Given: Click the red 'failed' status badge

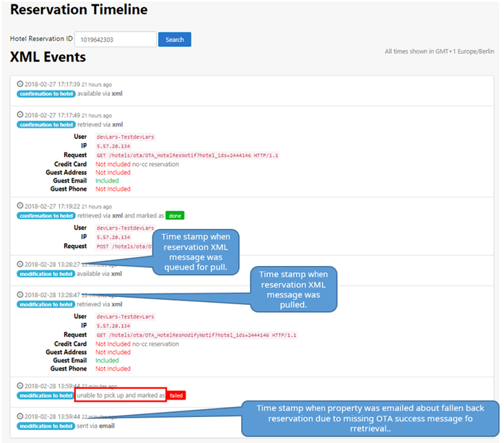Looking at the screenshot, I should (177, 396).
